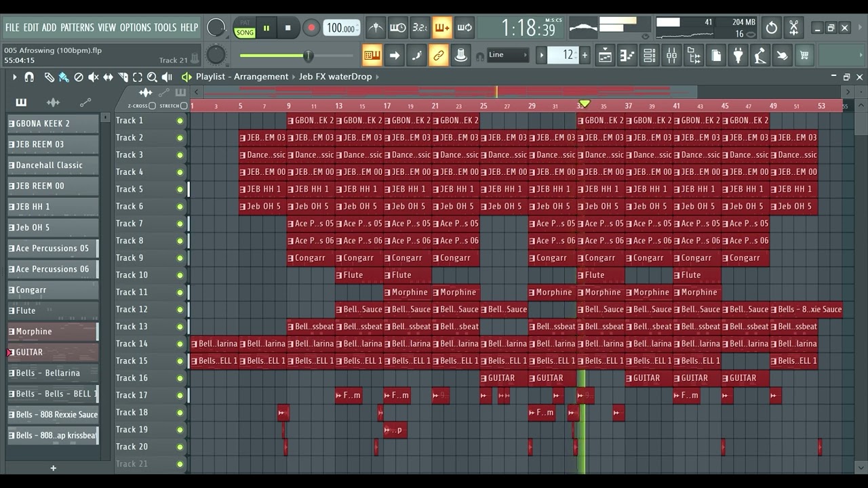Toggle the metronome icon
The image size is (868, 488).
(375, 28)
